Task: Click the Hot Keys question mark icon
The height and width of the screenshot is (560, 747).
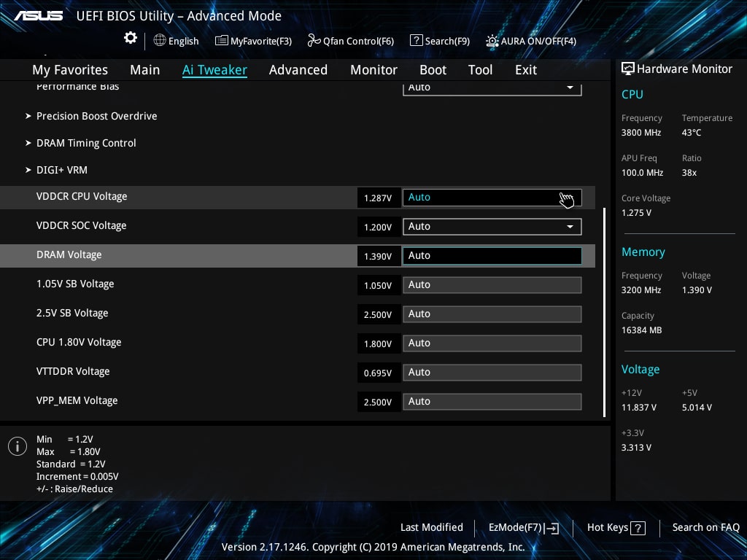Action: (638, 528)
